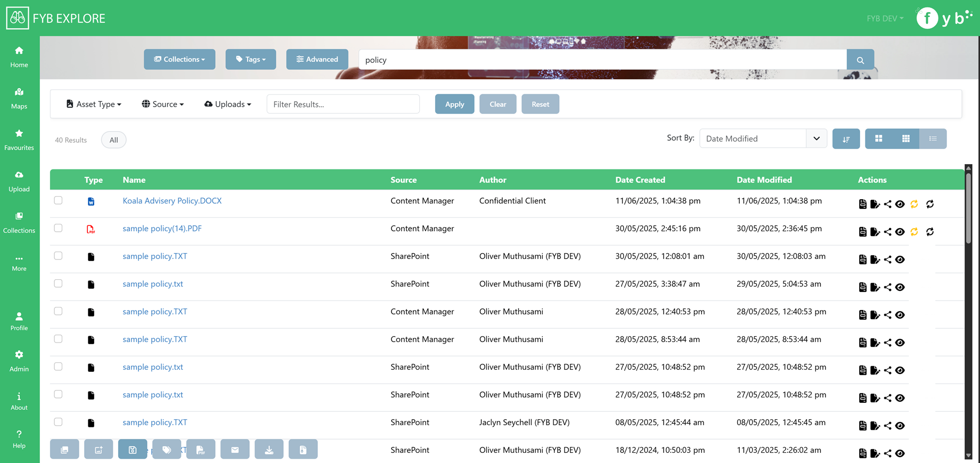
Task: Click add-to-collection icon in bottom toolbar
Action: (99, 449)
